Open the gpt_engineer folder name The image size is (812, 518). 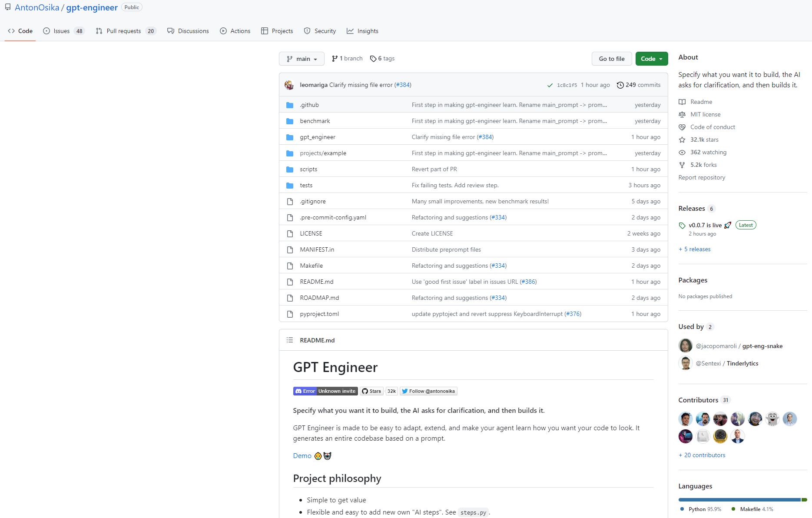pyautogui.click(x=317, y=137)
